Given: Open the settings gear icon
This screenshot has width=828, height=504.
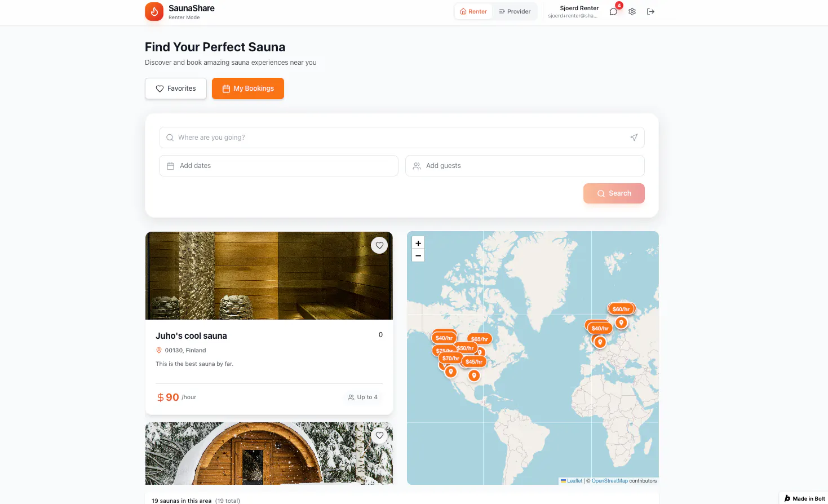Looking at the screenshot, I should 632,11.
